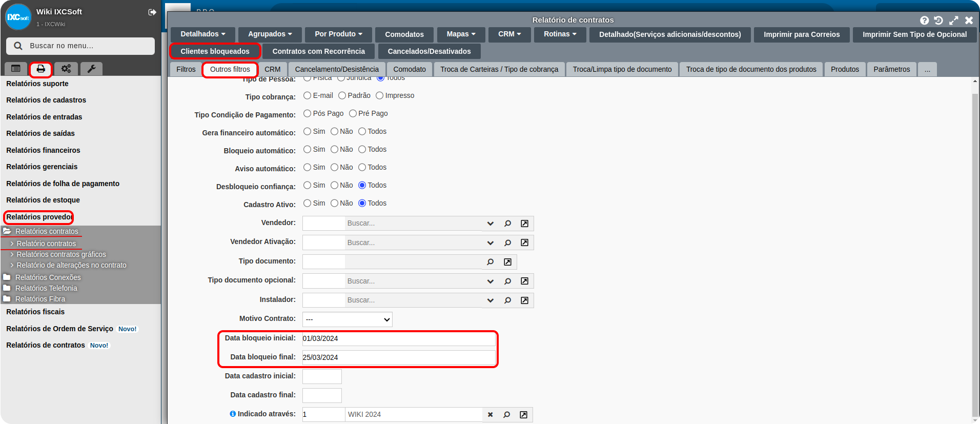This screenshot has height=424, width=980.
Task: Click Cancelados/Desativados button
Action: [x=429, y=51]
